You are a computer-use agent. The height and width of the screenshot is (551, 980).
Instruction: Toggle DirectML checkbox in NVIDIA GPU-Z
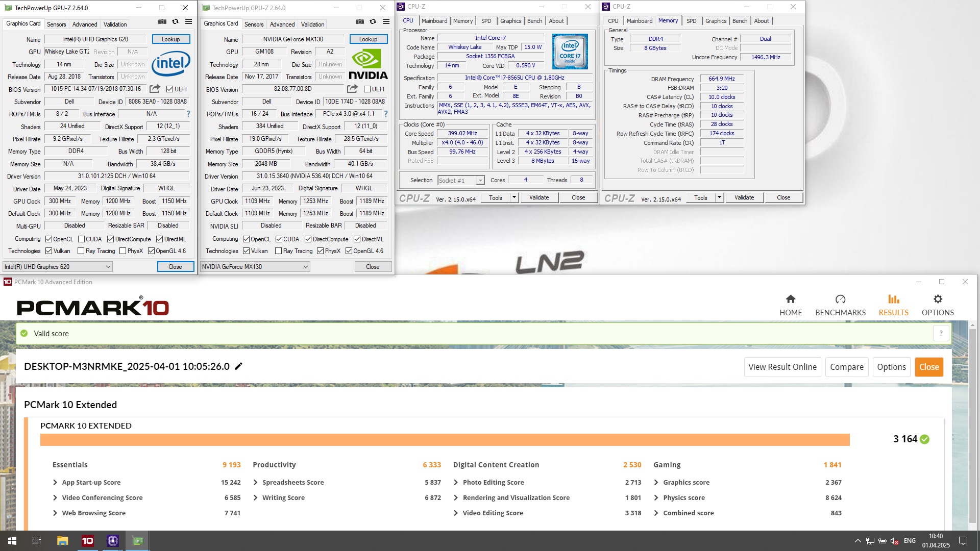(357, 239)
